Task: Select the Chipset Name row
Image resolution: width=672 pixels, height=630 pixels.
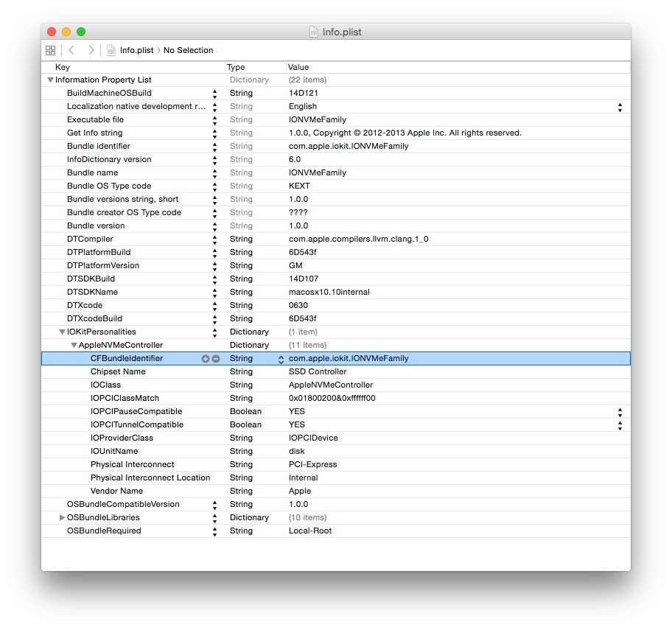Action: click(x=336, y=371)
